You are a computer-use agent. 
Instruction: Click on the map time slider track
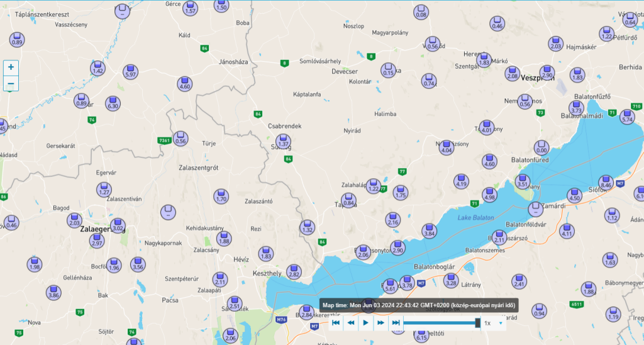point(440,323)
